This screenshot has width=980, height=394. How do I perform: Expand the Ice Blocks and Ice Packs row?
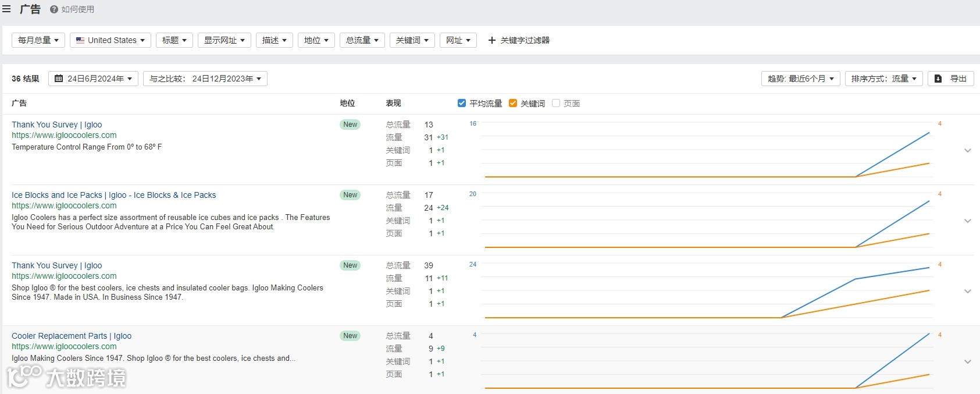coord(968,221)
